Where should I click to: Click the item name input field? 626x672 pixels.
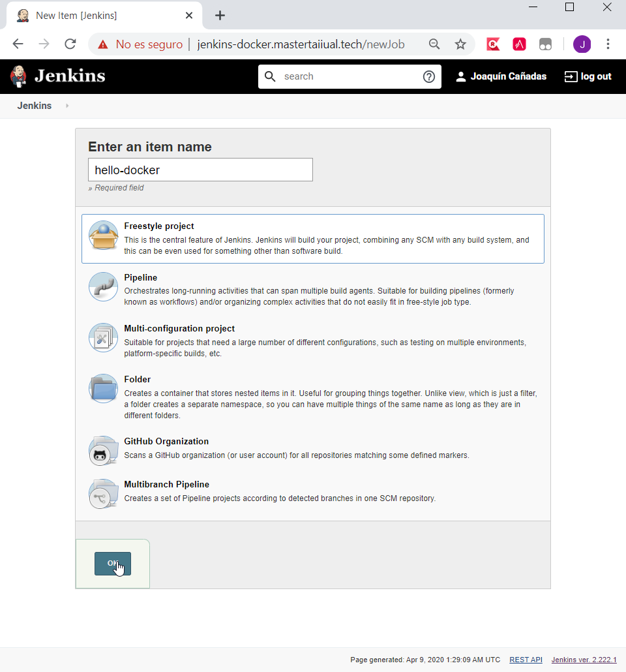(x=200, y=170)
